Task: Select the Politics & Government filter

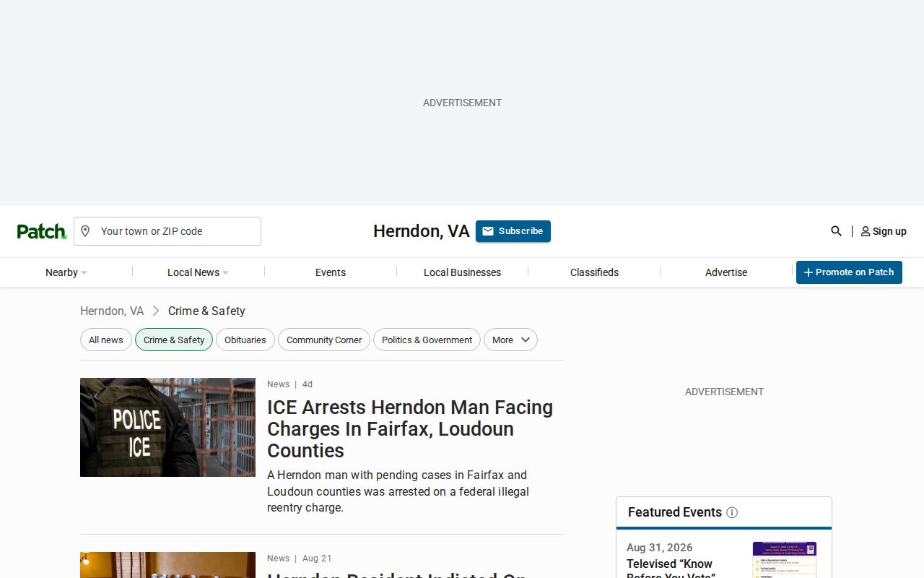Action: [x=427, y=340]
